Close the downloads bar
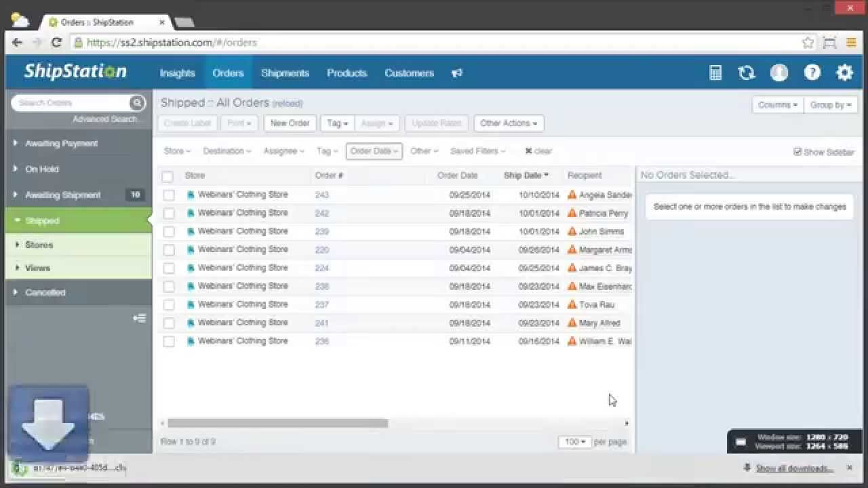The height and width of the screenshot is (488, 868). tap(849, 468)
